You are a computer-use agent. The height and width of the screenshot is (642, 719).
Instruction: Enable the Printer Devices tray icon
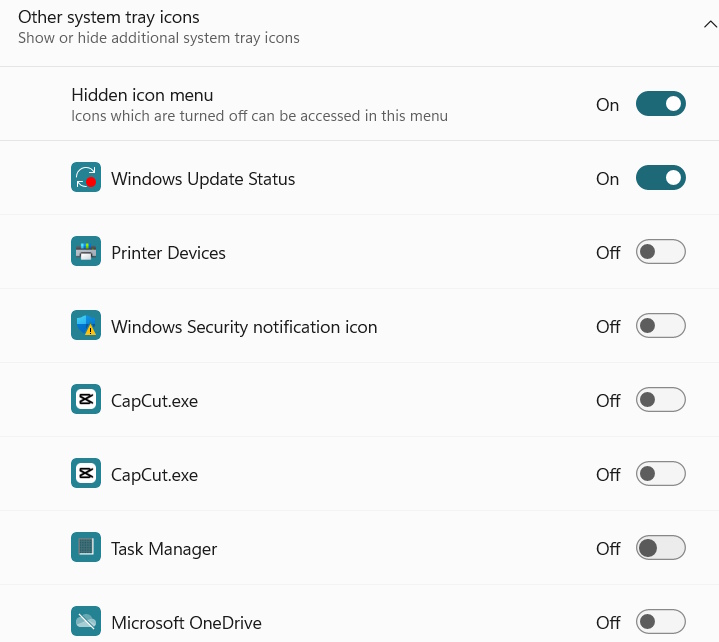point(660,252)
